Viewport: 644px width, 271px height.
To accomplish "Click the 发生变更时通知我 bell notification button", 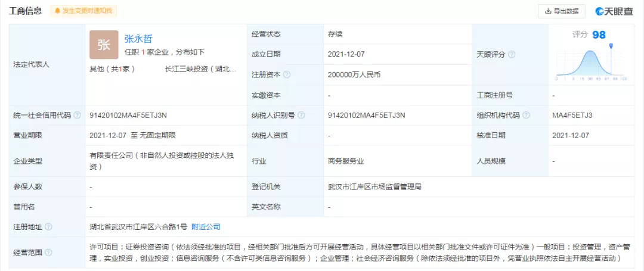I will pyautogui.click(x=83, y=11).
